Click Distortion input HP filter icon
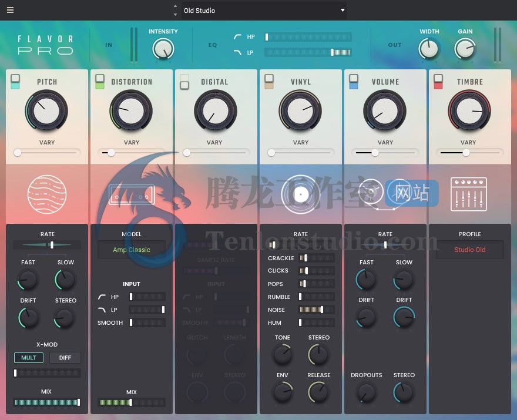The width and height of the screenshot is (517, 420). point(102,297)
